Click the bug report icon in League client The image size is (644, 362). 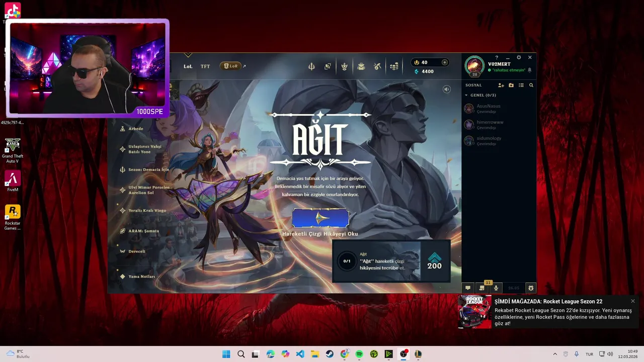(x=530, y=288)
